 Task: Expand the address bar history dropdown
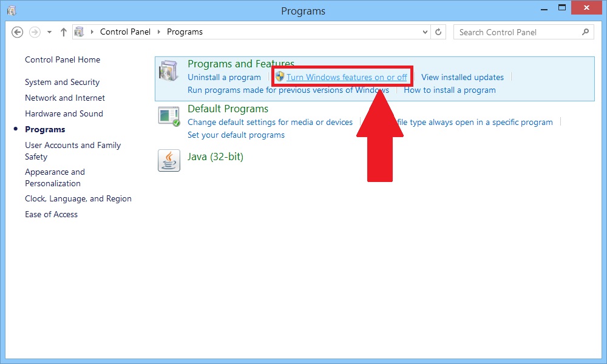coord(424,32)
